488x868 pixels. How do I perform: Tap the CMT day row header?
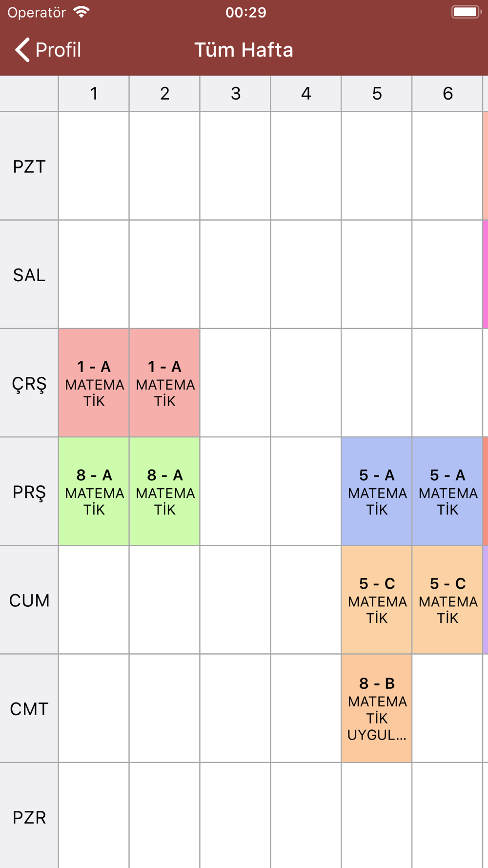29,708
